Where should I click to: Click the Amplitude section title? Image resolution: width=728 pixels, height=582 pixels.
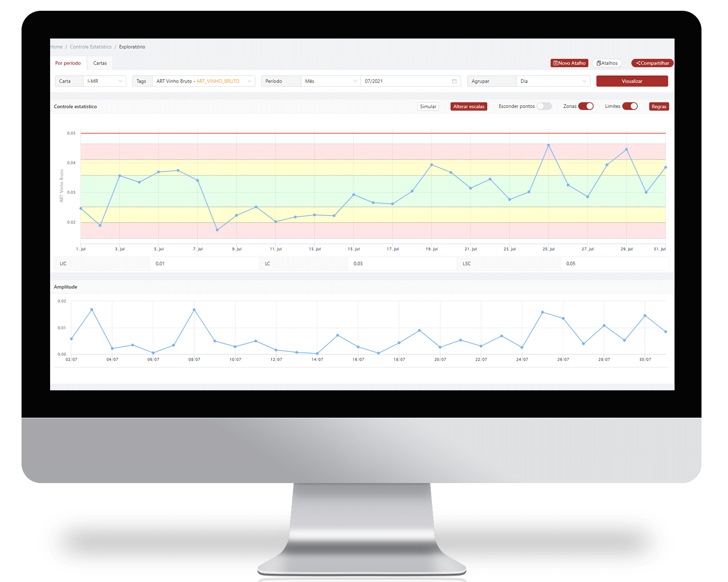(x=65, y=287)
